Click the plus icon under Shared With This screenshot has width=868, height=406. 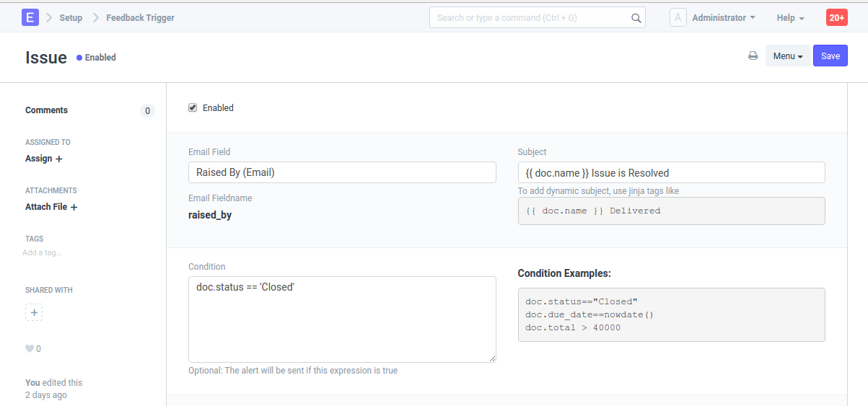coord(34,312)
